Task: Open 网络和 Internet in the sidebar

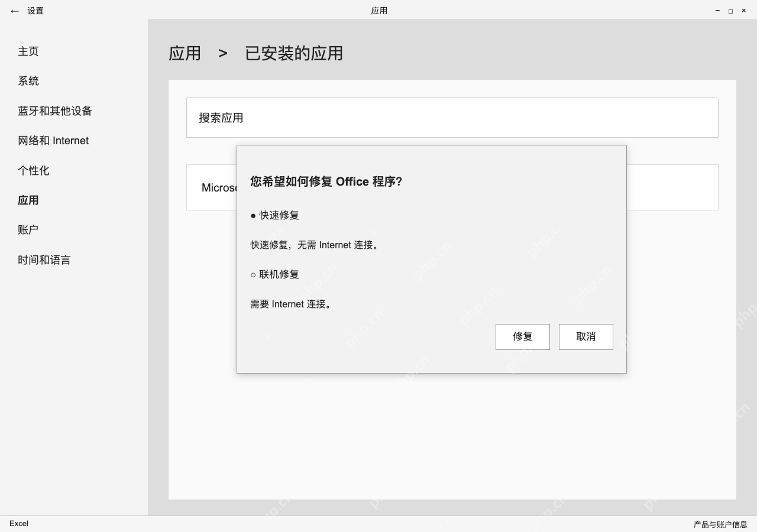Action: 53,141
